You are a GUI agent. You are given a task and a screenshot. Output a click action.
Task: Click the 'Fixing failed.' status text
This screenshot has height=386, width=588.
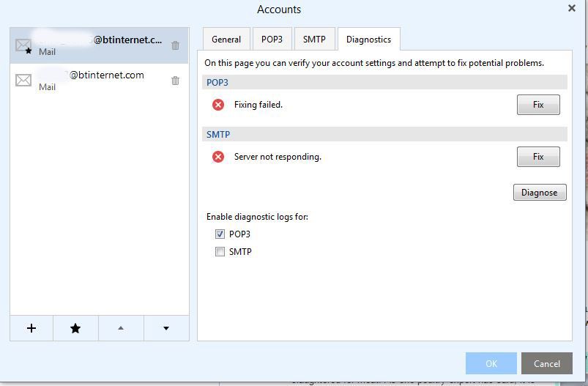[258, 105]
